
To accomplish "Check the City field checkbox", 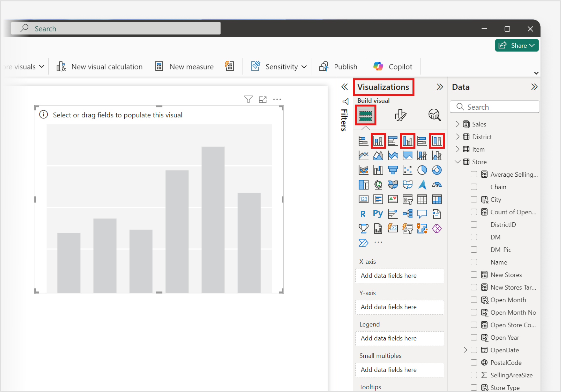I will (x=473, y=200).
